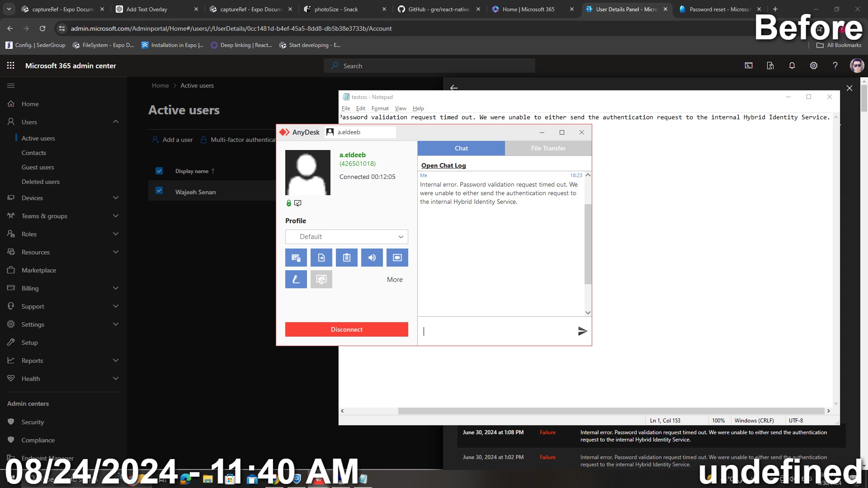Click the admin center Search box
868x488 pixels.
(429, 66)
